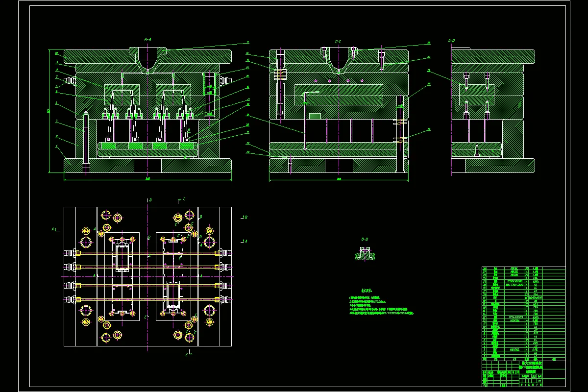The height and width of the screenshot is (392, 588).
Task: Select the C-C section view title
Action: (338, 41)
